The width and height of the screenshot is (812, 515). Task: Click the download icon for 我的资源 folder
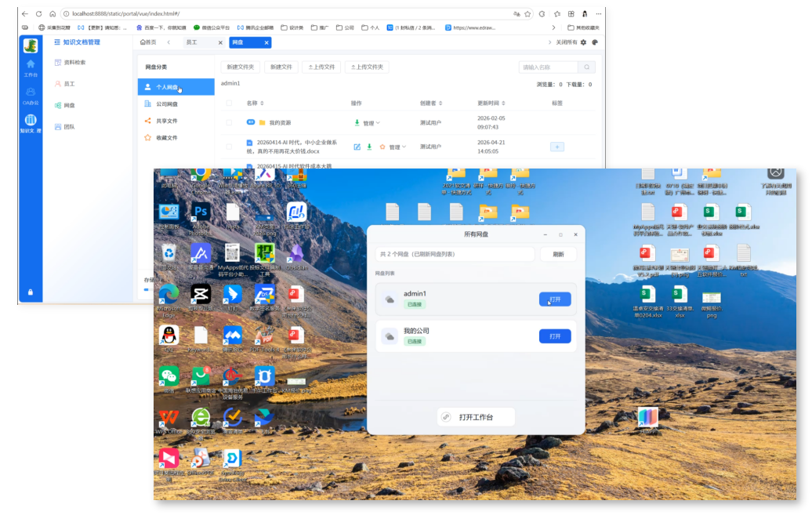(357, 123)
